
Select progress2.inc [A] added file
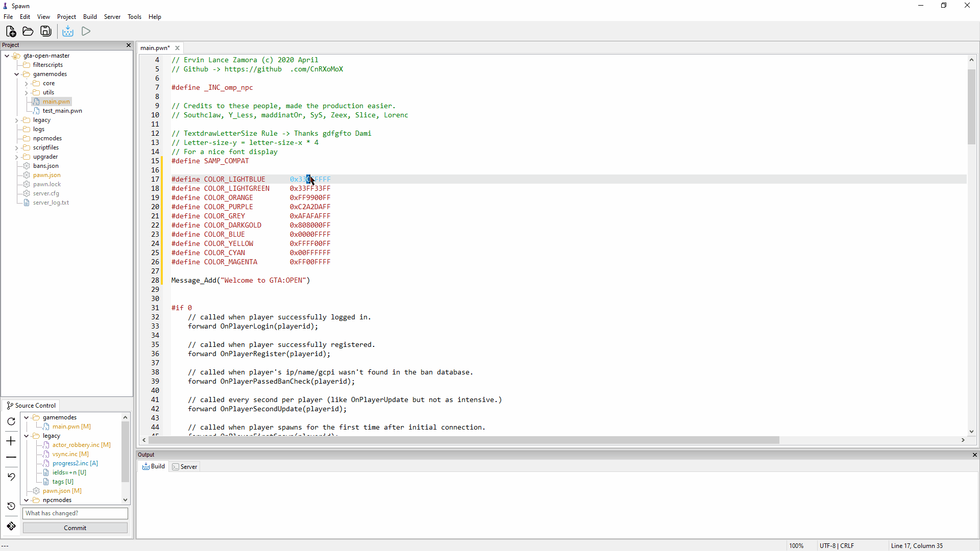(x=75, y=463)
